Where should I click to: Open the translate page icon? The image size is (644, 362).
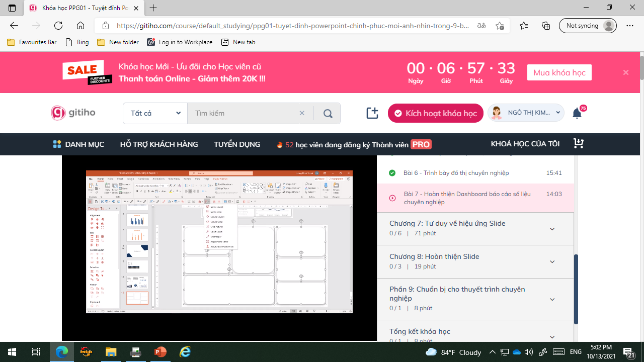(x=481, y=26)
